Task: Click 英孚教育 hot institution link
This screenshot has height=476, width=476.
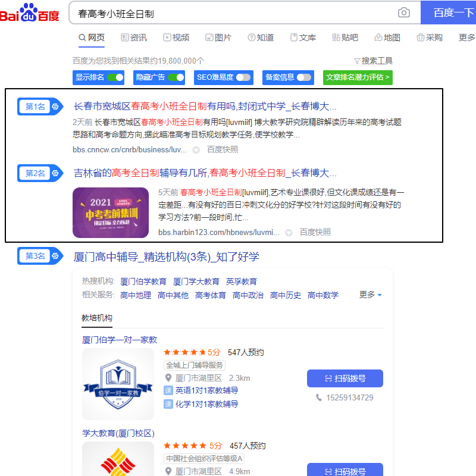Action: click(x=242, y=281)
